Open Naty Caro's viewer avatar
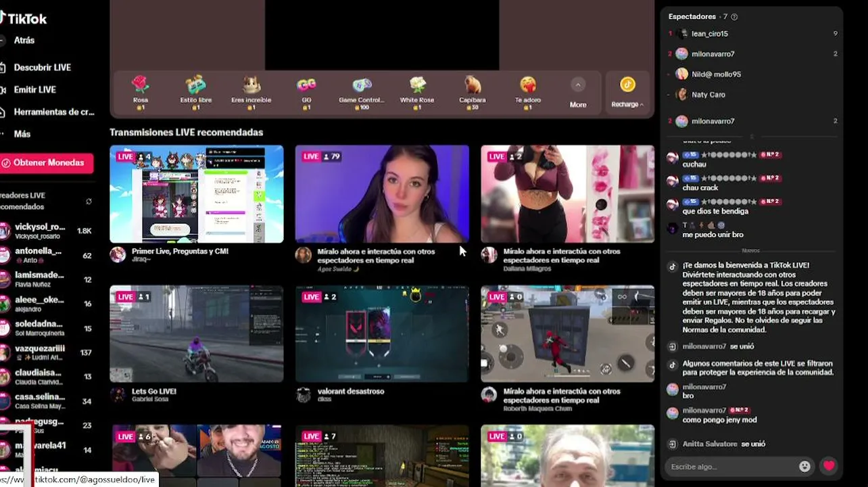868x487 pixels. pyautogui.click(x=681, y=95)
